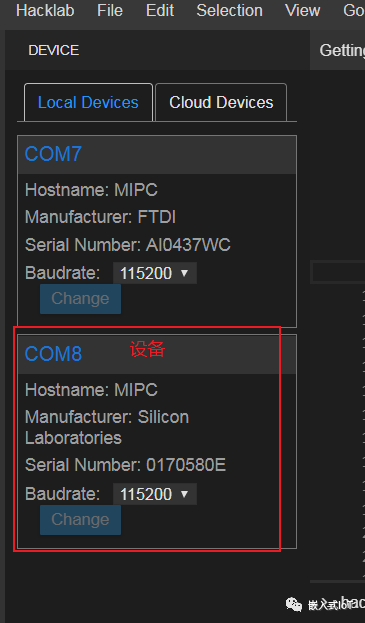Open the Edit menu
This screenshot has width=365, height=623.
(160, 11)
